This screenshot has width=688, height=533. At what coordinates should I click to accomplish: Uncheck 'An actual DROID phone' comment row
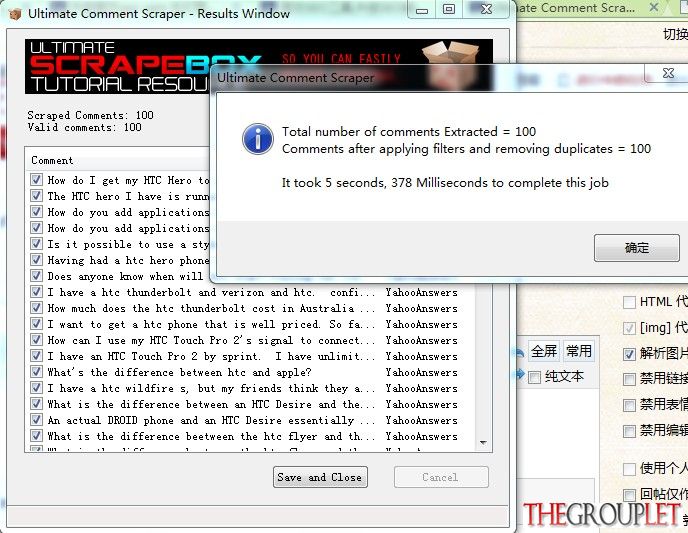pyautogui.click(x=36, y=420)
